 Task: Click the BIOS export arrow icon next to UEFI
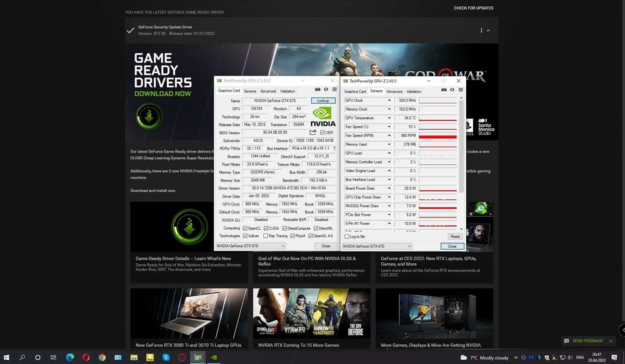click(x=313, y=132)
